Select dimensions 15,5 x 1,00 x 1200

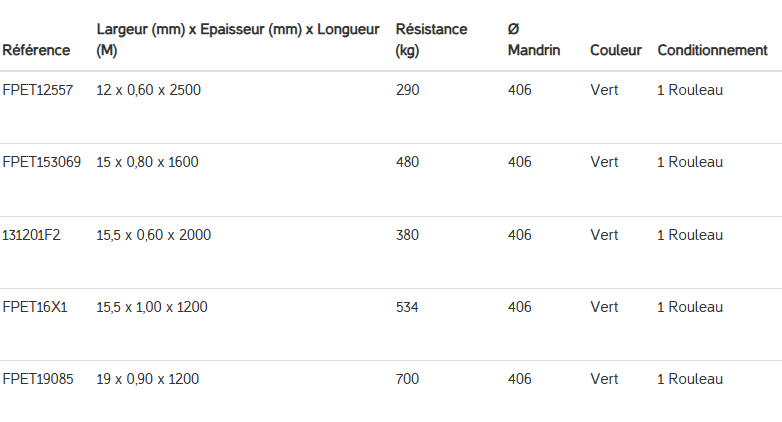click(x=152, y=307)
